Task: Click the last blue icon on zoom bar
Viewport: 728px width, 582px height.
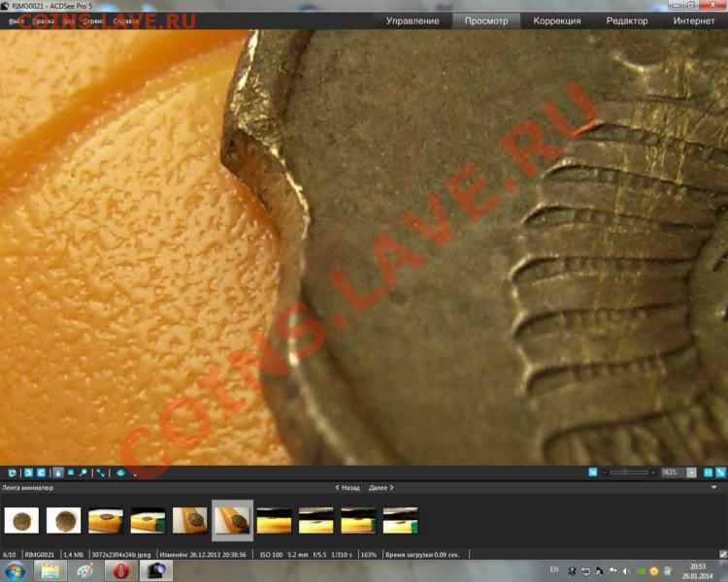Action: pos(720,472)
